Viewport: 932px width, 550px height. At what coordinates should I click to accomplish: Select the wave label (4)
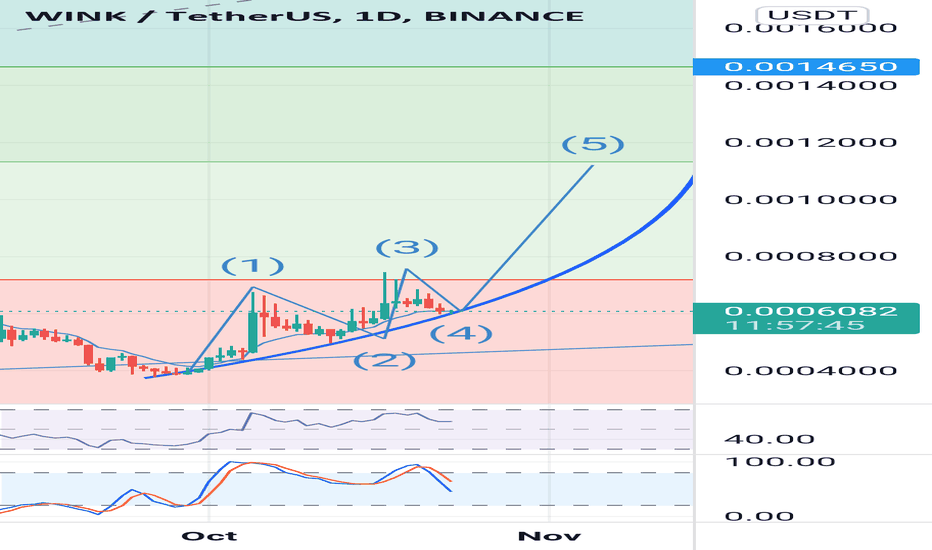pyautogui.click(x=461, y=334)
